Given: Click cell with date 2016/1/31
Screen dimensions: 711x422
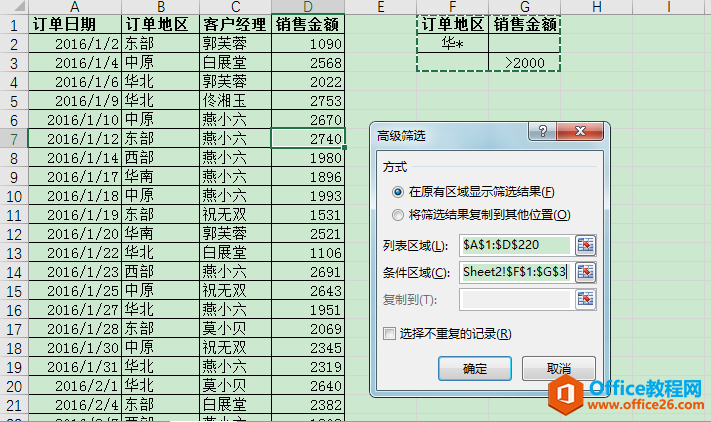Looking at the screenshot, I should pos(75,367).
